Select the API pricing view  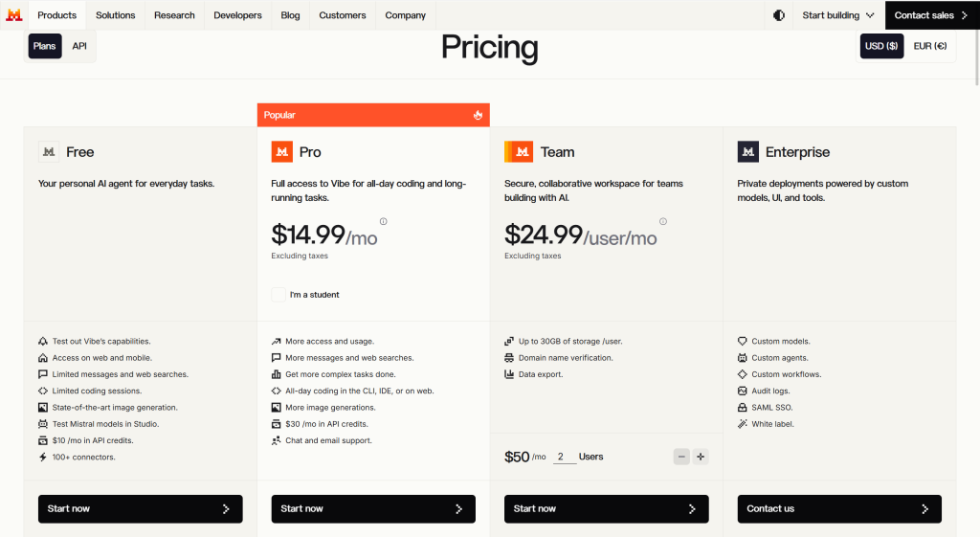click(79, 46)
